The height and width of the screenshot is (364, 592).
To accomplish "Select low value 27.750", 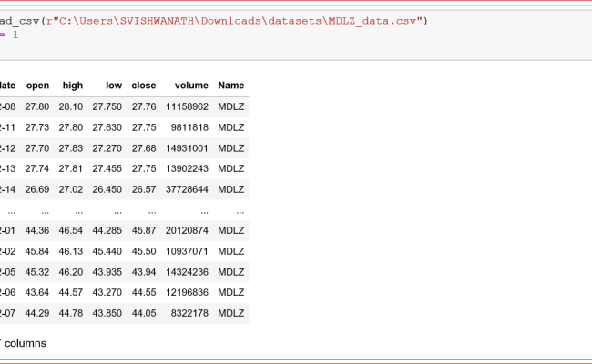I will click(x=107, y=106).
